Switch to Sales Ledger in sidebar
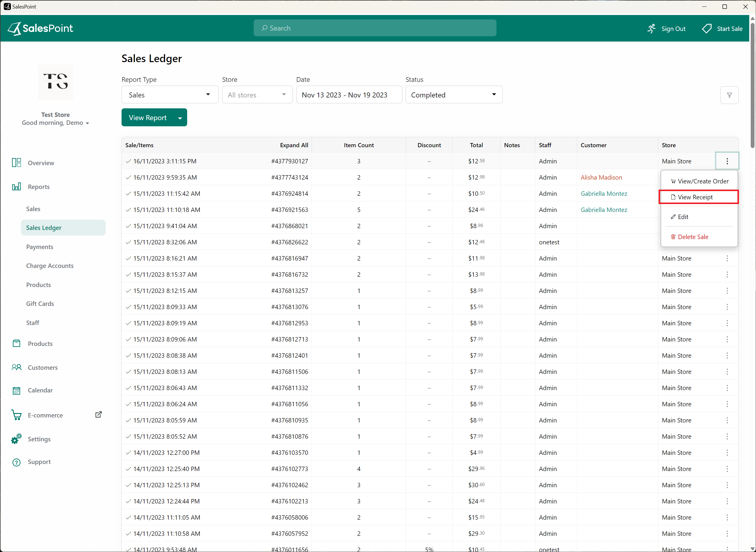756x552 pixels. [44, 228]
